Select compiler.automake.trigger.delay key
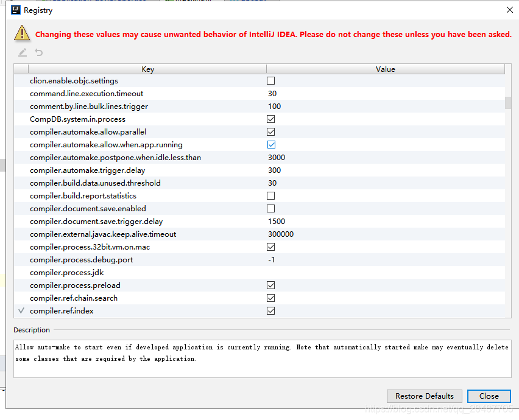 coord(87,170)
